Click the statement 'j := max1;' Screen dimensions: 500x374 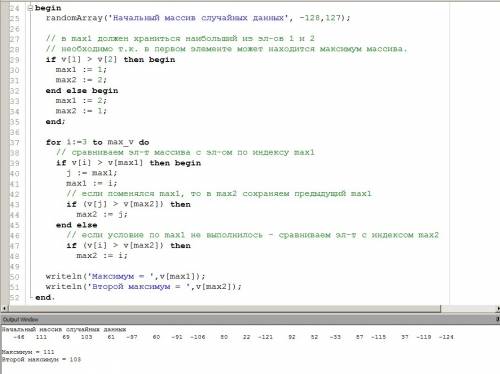(92, 173)
